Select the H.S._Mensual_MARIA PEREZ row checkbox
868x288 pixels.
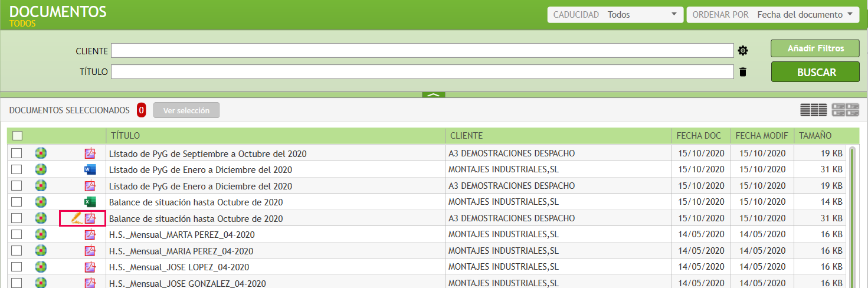coord(17,251)
